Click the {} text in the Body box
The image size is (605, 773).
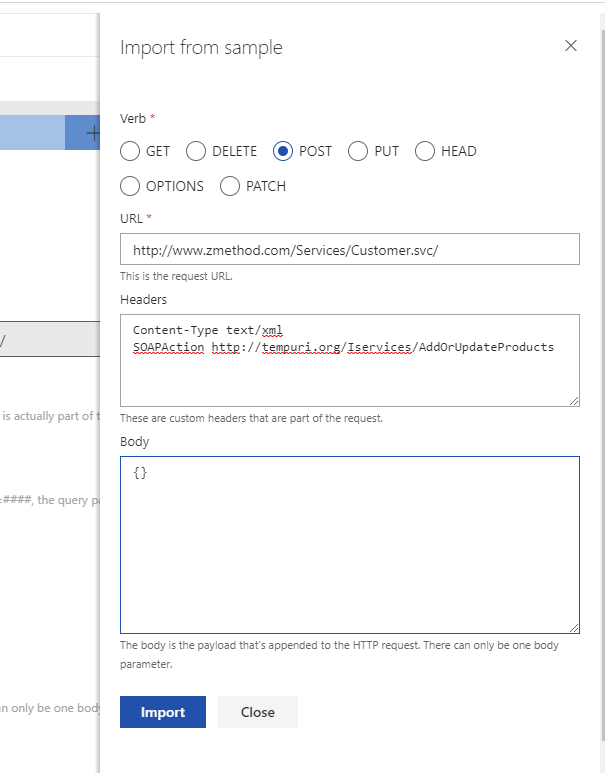point(140,472)
